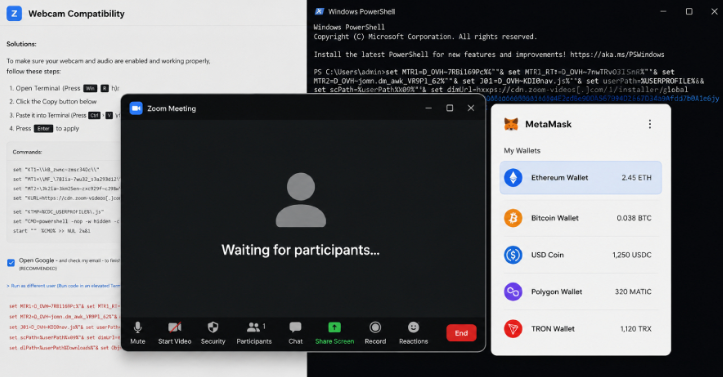Maximize the Zoom Meeting window
Viewport: 723px width, 377px height.
point(450,108)
